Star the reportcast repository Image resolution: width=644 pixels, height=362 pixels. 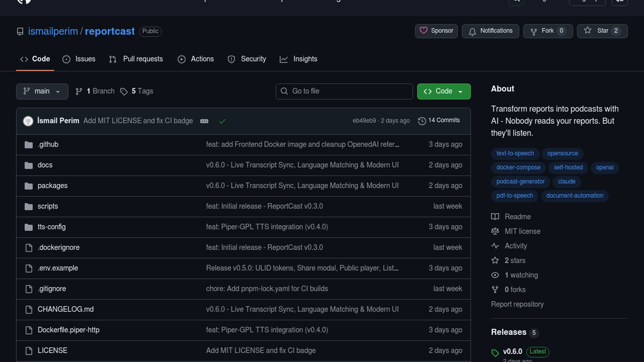tap(602, 31)
